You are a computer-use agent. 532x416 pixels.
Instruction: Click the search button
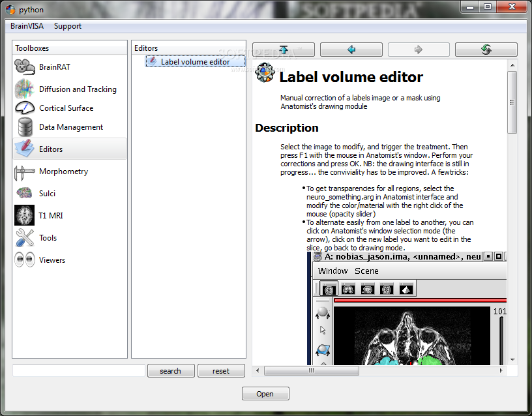point(171,371)
